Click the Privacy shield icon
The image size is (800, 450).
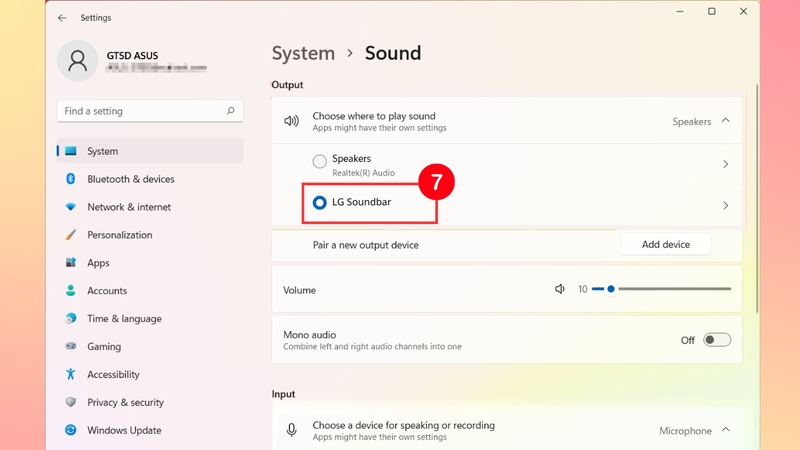[70, 402]
